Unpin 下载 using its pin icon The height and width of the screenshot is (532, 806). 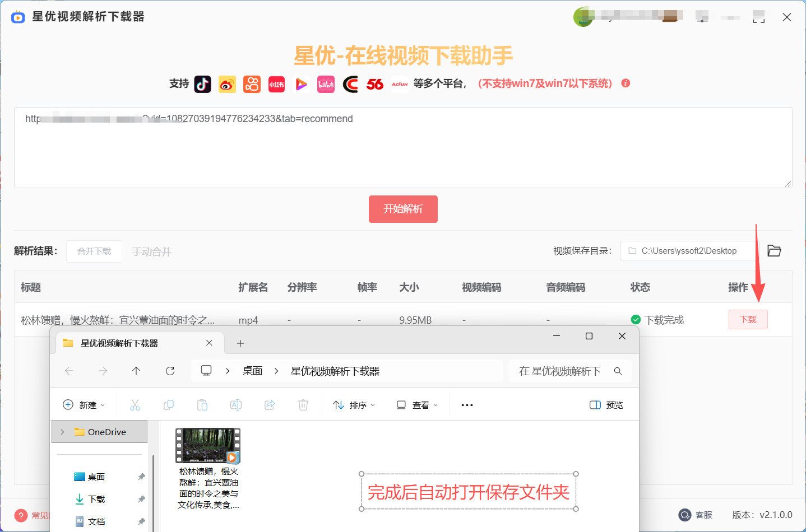pos(141,499)
